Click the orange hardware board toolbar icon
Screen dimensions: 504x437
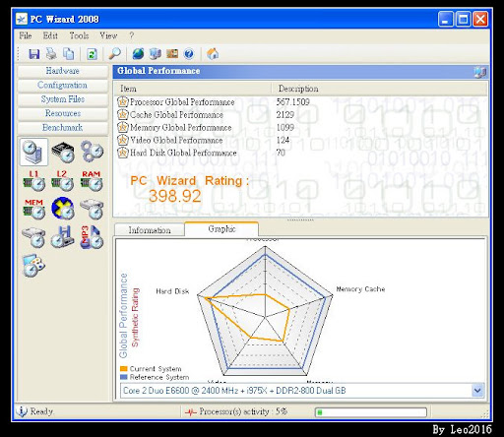[x=172, y=53]
